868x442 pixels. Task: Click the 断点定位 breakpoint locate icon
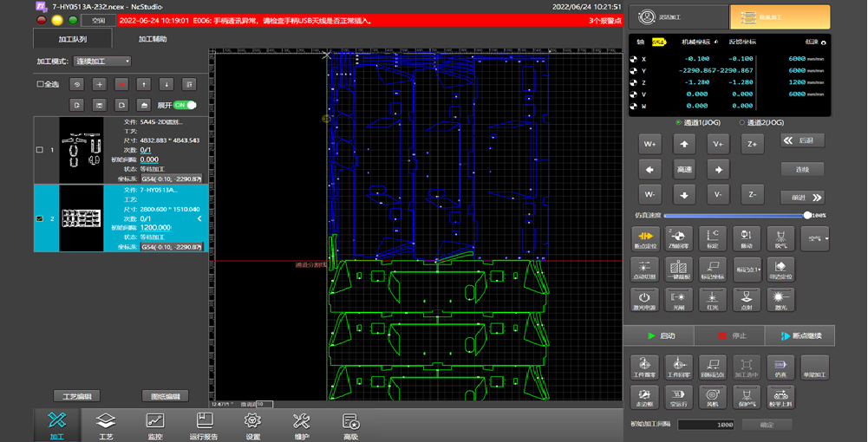point(643,239)
